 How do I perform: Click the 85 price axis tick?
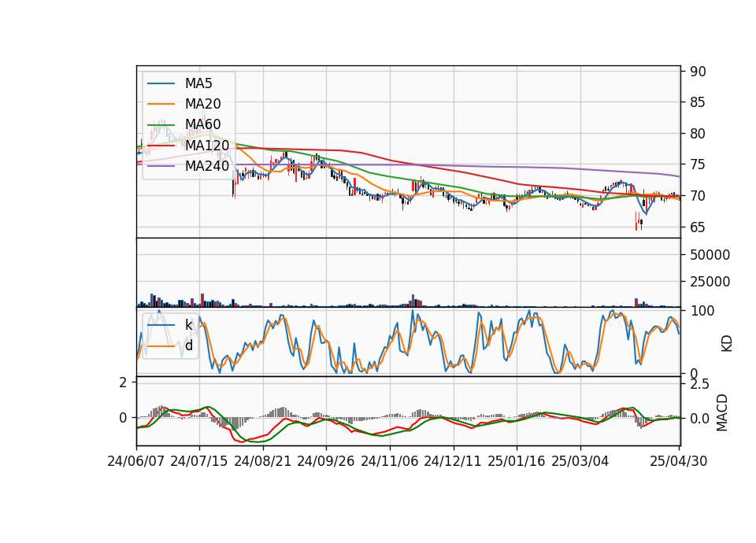click(698, 102)
